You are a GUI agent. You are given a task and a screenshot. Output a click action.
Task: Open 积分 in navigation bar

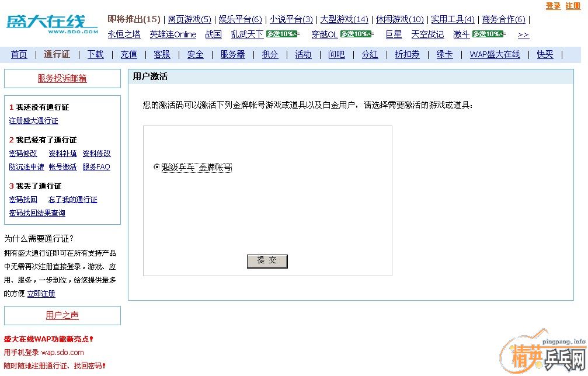[x=270, y=54]
